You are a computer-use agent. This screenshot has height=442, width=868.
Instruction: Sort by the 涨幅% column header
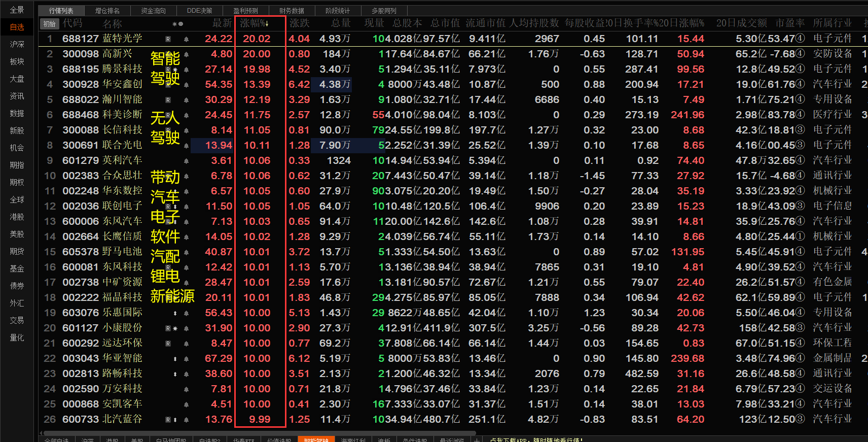[254, 23]
